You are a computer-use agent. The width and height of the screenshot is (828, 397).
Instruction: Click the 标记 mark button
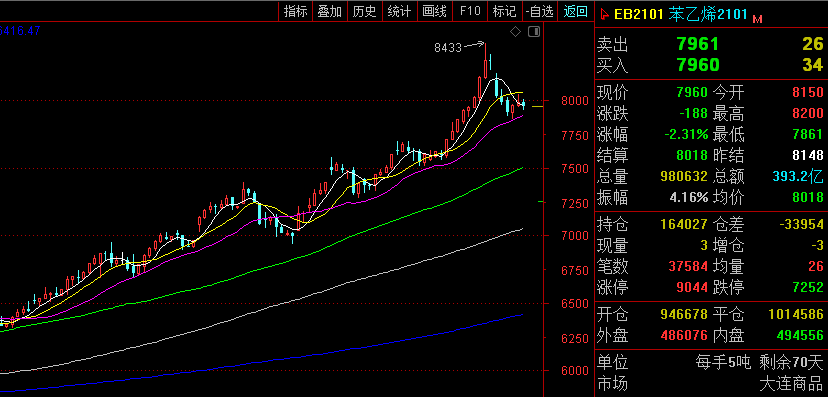(x=504, y=11)
